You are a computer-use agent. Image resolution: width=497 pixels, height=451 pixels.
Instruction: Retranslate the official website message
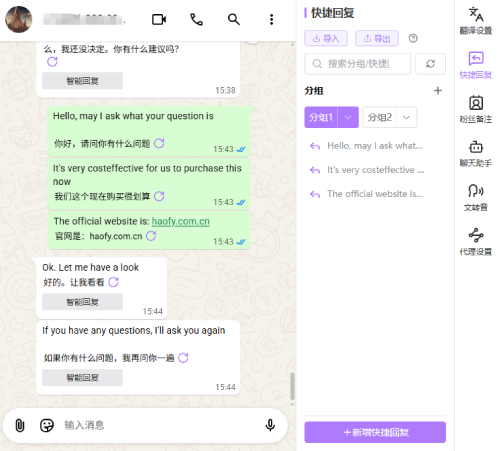click(151, 236)
